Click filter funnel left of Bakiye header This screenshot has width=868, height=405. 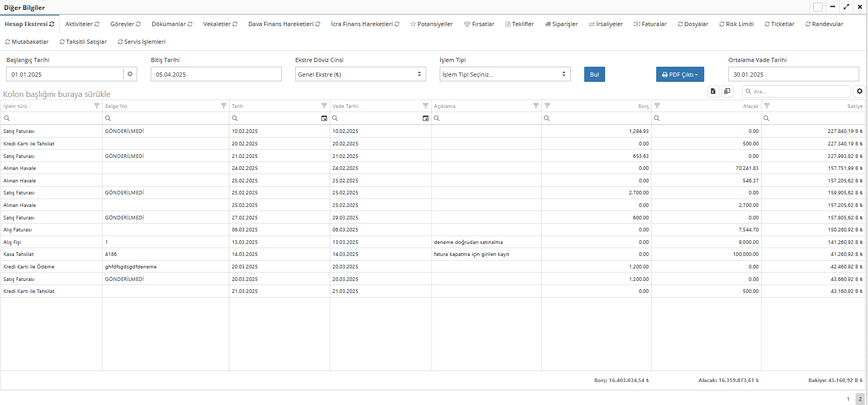click(x=767, y=106)
